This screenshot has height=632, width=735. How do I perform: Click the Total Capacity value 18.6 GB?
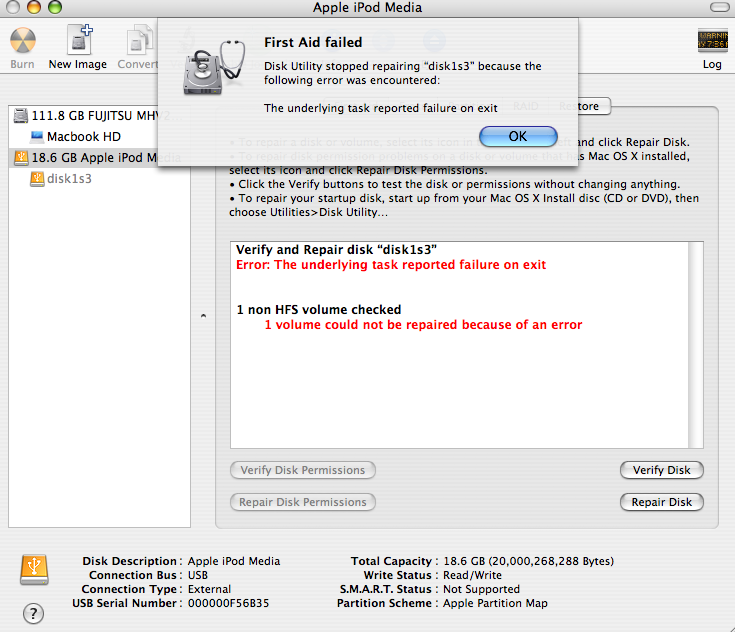(x=529, y=561)
